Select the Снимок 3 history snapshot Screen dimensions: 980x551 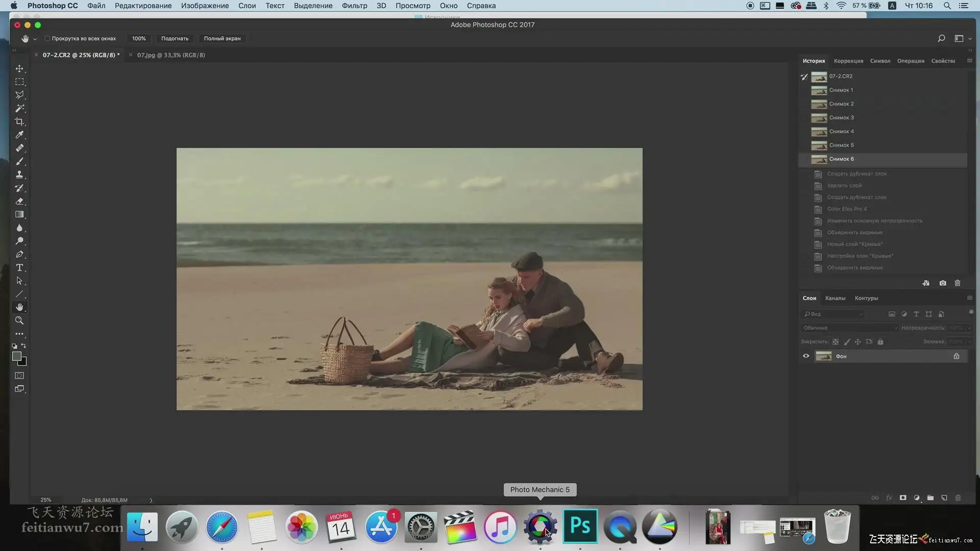tap(841, 118)
